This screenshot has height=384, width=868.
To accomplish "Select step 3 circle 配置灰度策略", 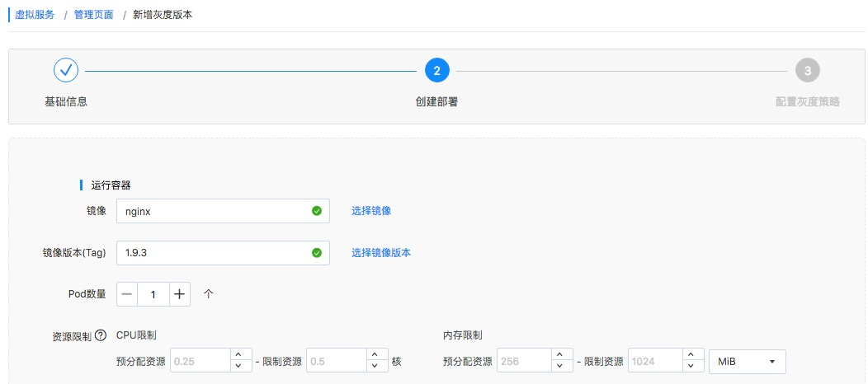I will 808,70.
